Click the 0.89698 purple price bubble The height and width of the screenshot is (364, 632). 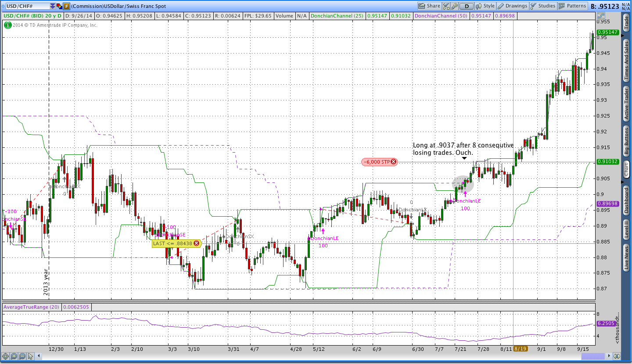[608, 203]
